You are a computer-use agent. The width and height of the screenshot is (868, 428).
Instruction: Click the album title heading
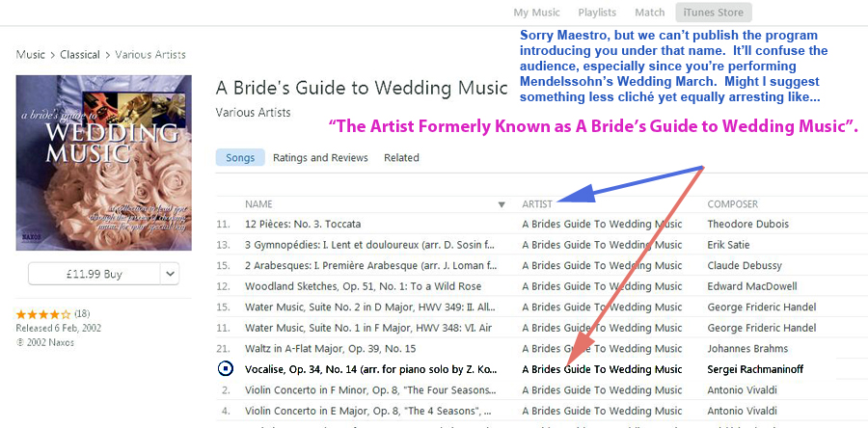(362, 88)
